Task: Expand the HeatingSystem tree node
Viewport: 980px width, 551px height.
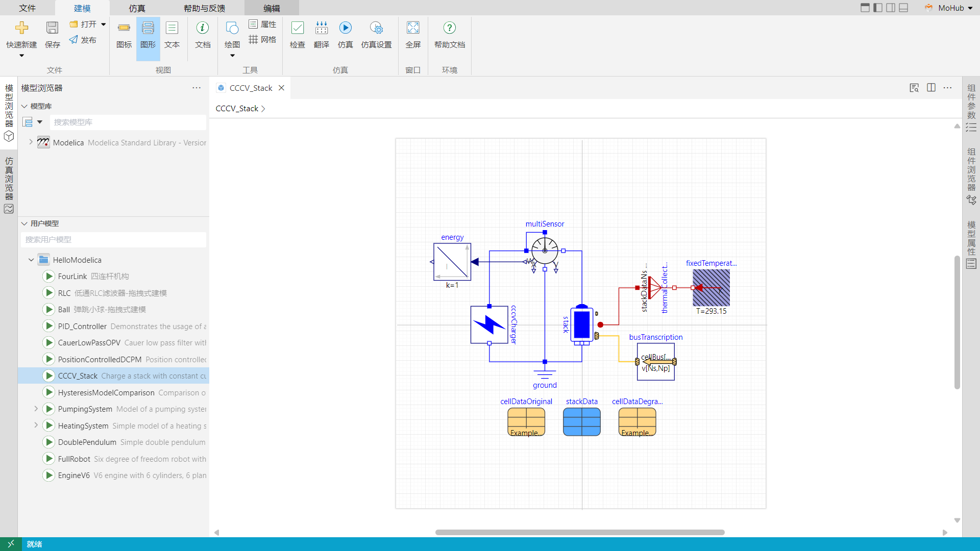Action: pos(36,425)
